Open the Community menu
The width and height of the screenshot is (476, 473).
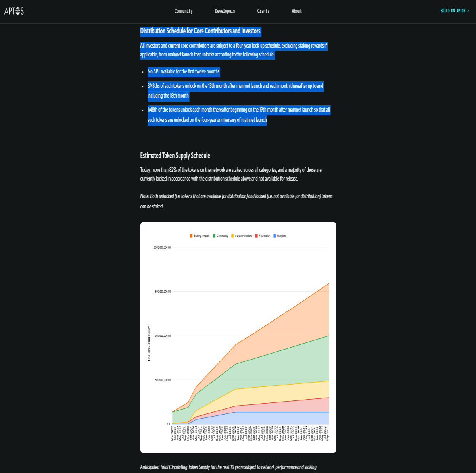184,11
